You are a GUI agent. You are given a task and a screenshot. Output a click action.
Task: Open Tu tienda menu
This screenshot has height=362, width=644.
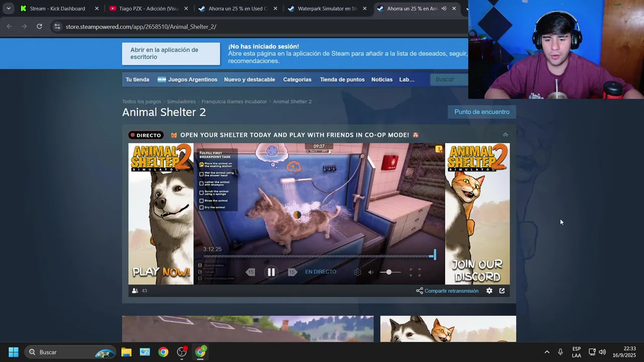(x=137, y=79)
